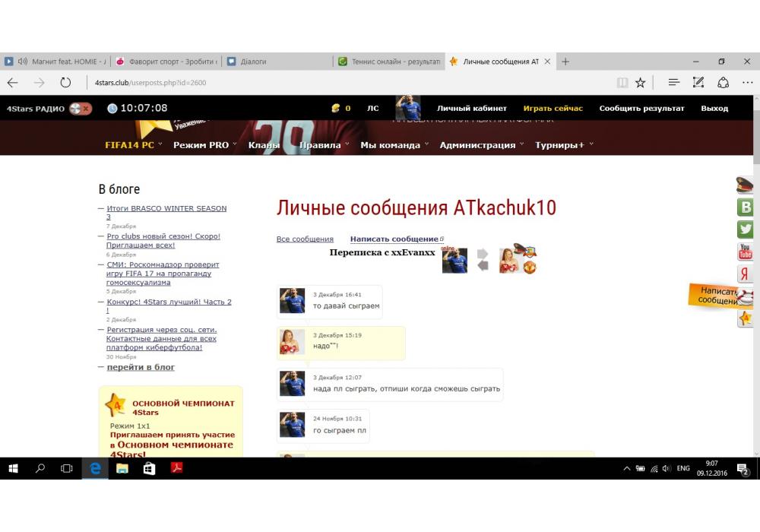
Task: Click the VK share icon
Action: tap(746, 207)
